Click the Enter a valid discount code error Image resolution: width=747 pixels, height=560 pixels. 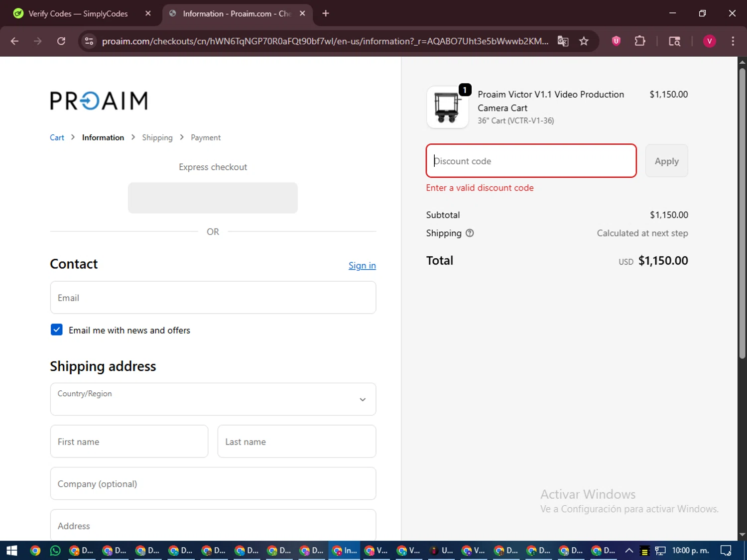[x=480, y=188]
